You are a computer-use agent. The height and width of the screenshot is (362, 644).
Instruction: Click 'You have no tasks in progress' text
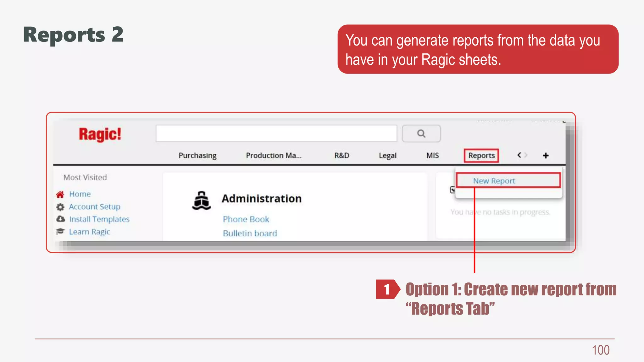[500, 212]
